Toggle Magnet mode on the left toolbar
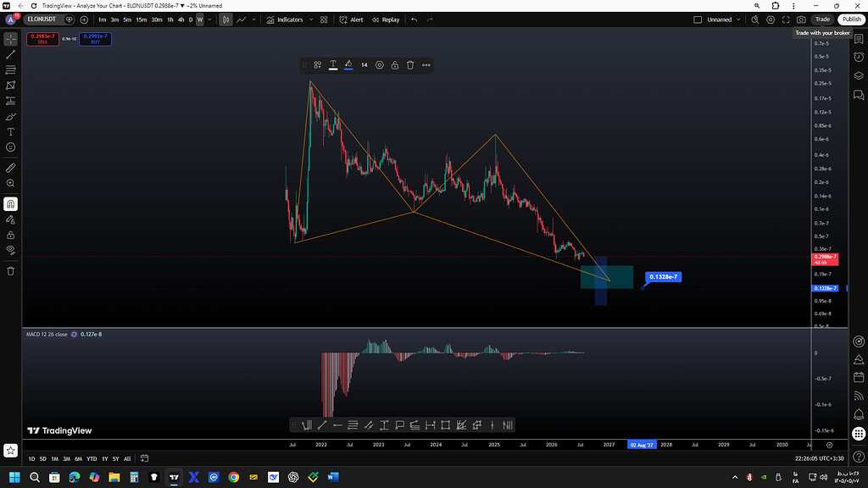Viewport: 868px width, 488px height. point(10,204)
